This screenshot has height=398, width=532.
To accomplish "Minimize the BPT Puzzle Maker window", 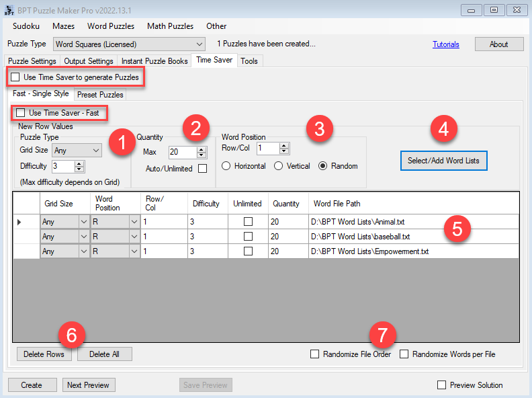I will coord(472,10).
